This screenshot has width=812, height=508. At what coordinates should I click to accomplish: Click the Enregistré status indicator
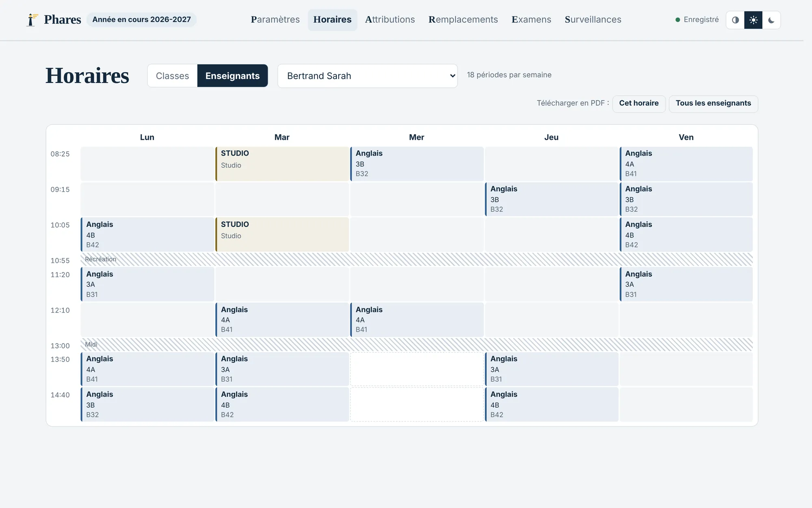coord(697,20)
